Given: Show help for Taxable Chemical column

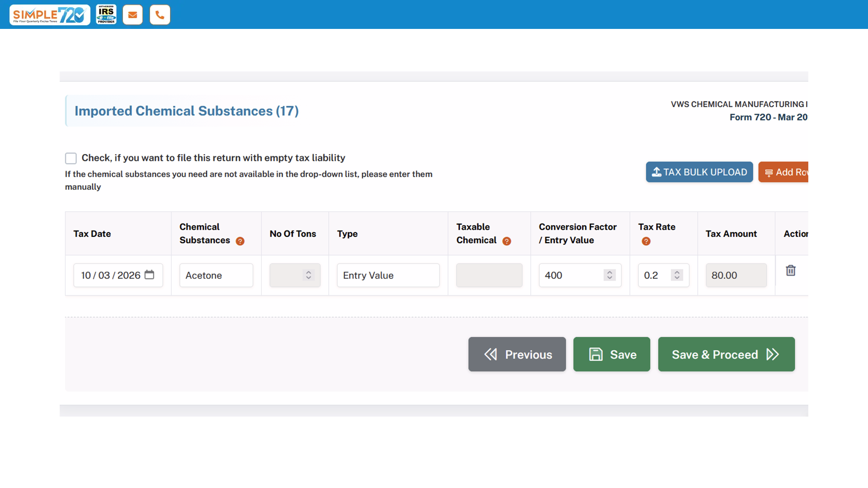Looking at the screenshot, I should [507, 241].
